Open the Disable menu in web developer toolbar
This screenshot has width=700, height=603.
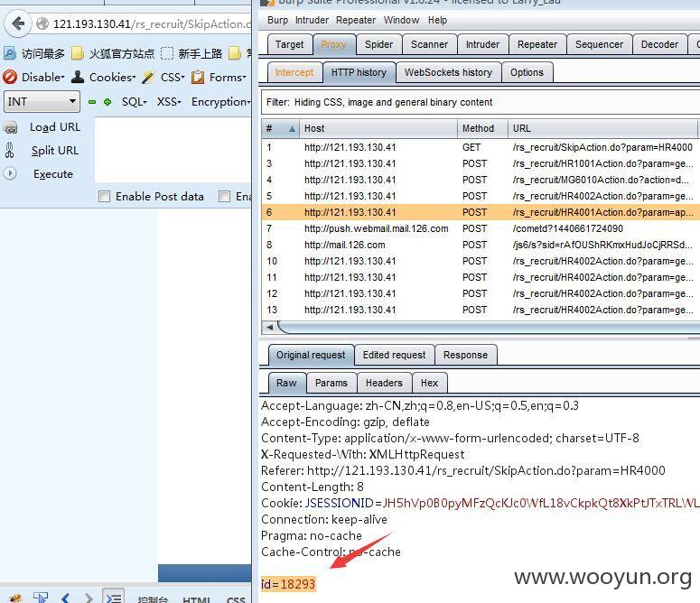point(33,77)
